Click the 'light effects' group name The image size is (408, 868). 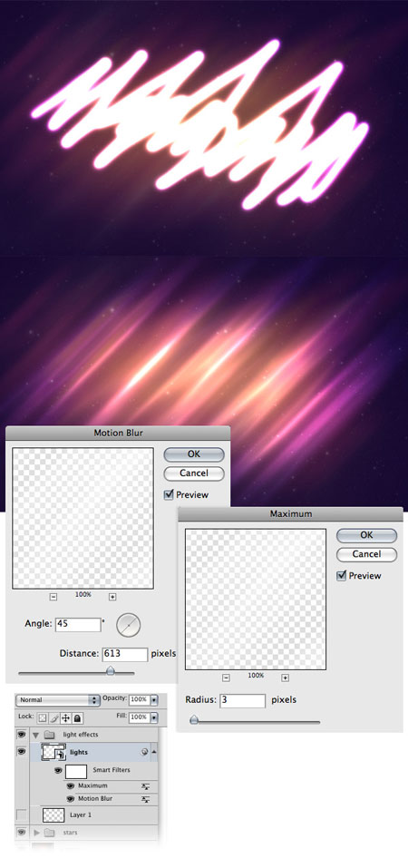pos(81,735)
